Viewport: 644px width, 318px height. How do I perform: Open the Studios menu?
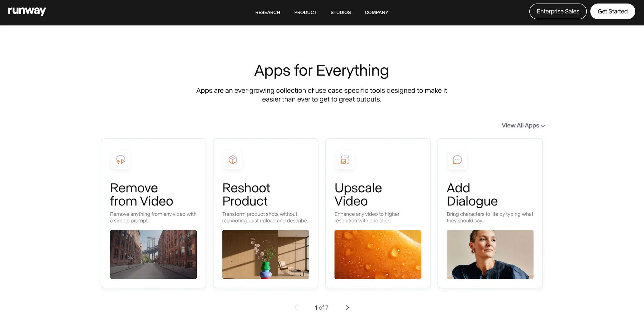pyautogui.click(x=340, y=13)
